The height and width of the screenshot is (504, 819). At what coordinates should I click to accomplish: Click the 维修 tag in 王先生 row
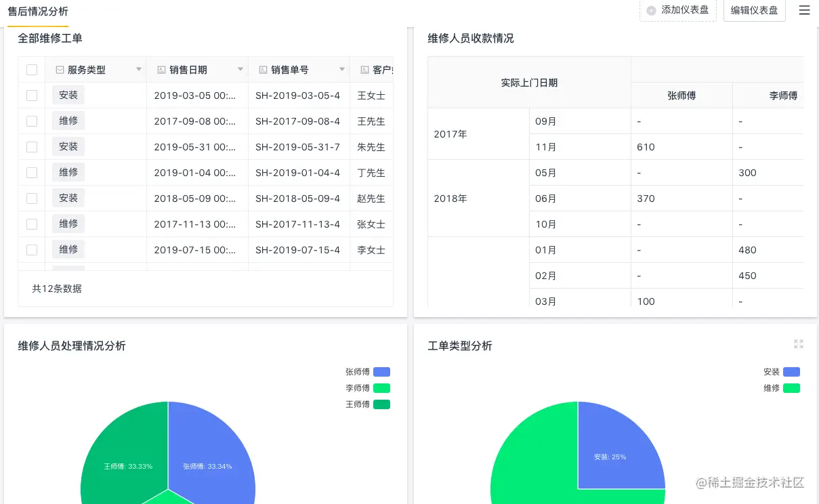[x=68, y=121]
